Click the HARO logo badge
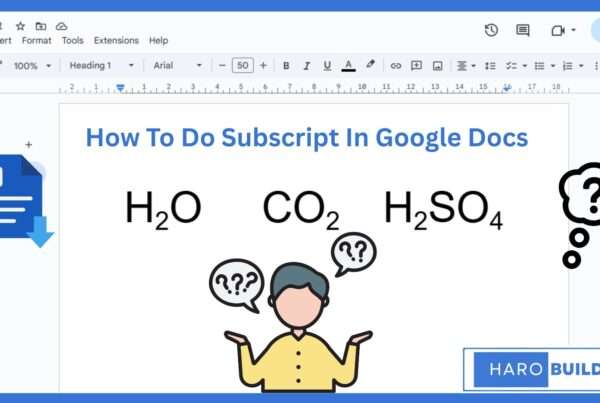The width and height of the screenshot is (600, 403). coord(510,370)
